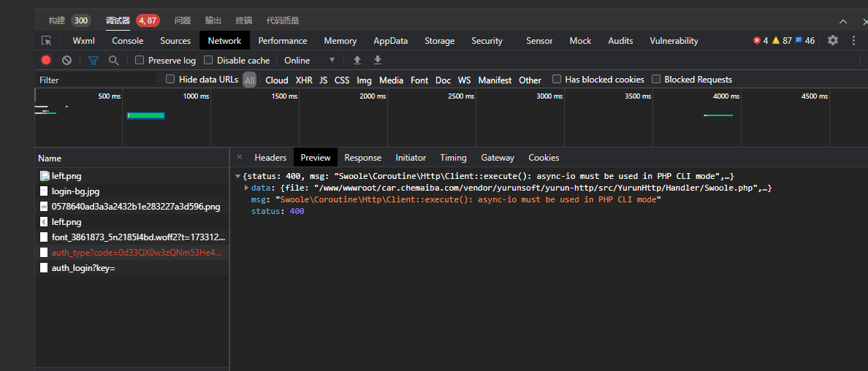The width and height of the screenshot is (868, 371).
Task: Collapse the root JSON response object
Action: [238, 176]
